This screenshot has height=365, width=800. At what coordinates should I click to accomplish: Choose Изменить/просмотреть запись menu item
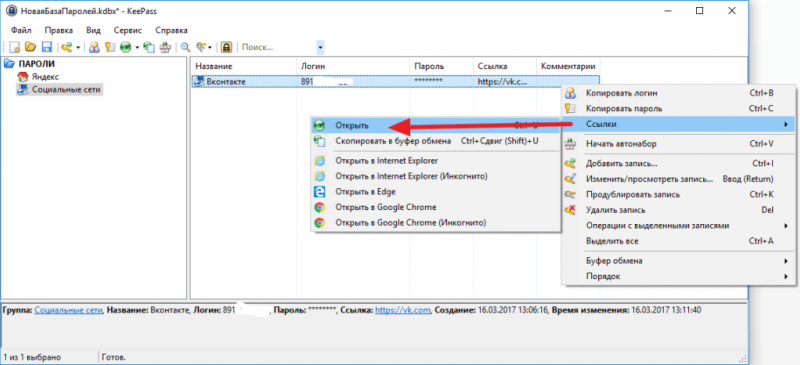pyautogui.click(x=678, y=179)
